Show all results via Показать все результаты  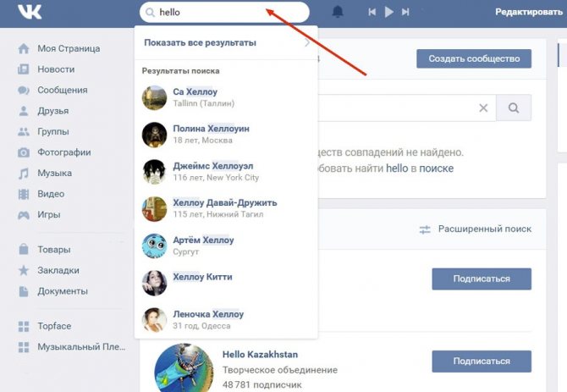200,42
